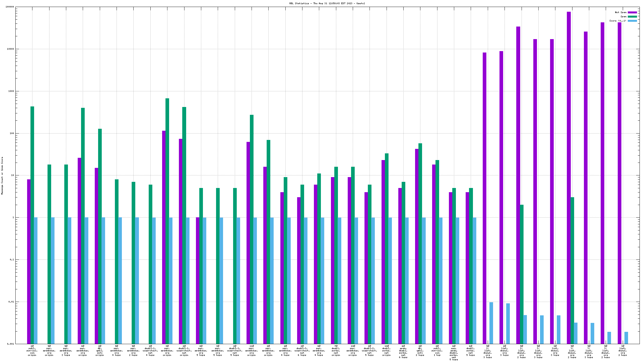Click the rightmost blue Score bar

(626, 338)
